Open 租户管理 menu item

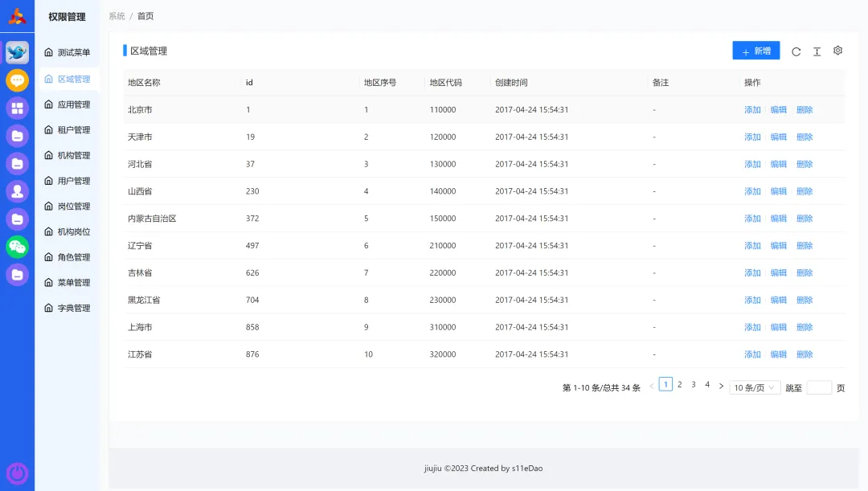pyautogui.click(x=68, y=129)
